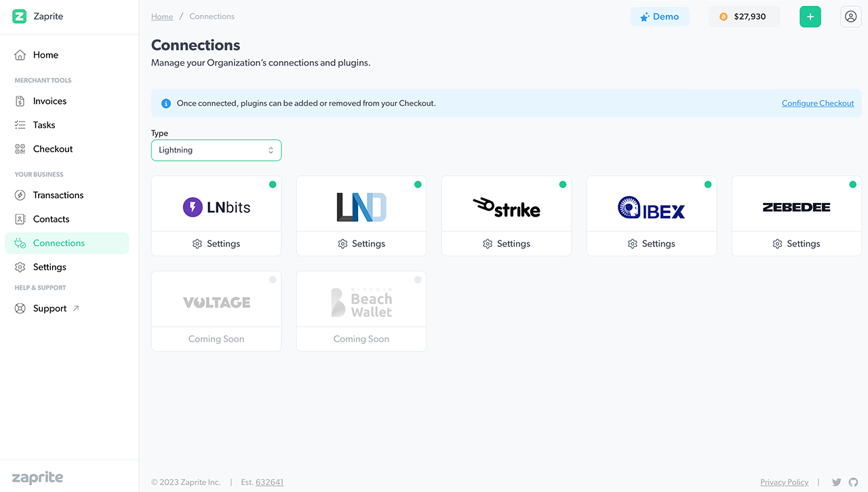Open the Privacy Policy link
Viewport: 868px width, 492px height.
784,482
